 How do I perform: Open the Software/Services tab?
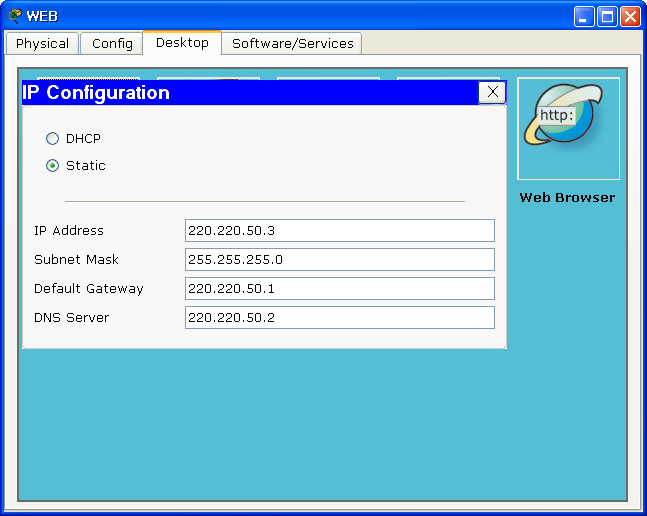point(292,43)
